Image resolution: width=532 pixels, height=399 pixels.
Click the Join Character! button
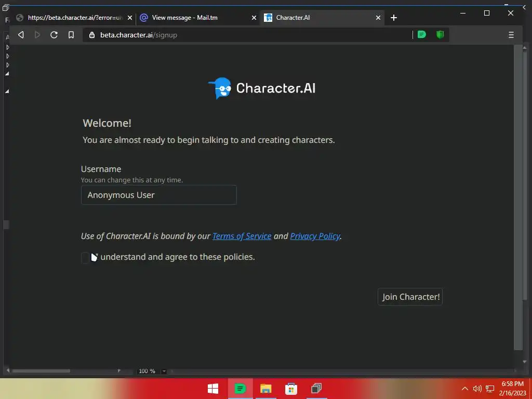[410, 297]
